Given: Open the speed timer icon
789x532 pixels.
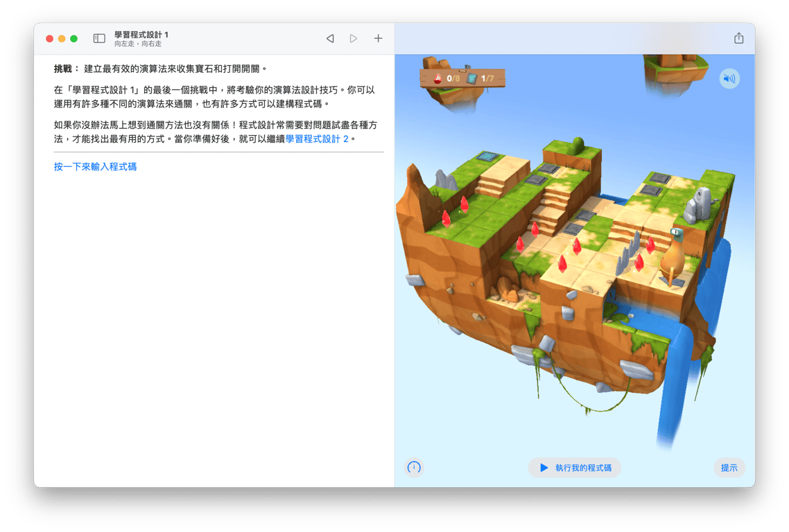Looking at the screenshot, I should (x=414, y=468).
